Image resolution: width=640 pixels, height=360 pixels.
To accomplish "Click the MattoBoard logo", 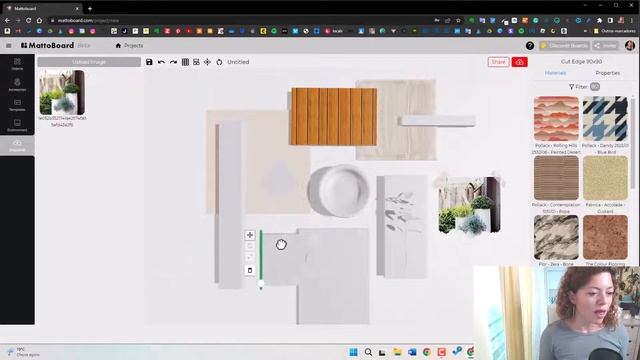I will (47, 45).
